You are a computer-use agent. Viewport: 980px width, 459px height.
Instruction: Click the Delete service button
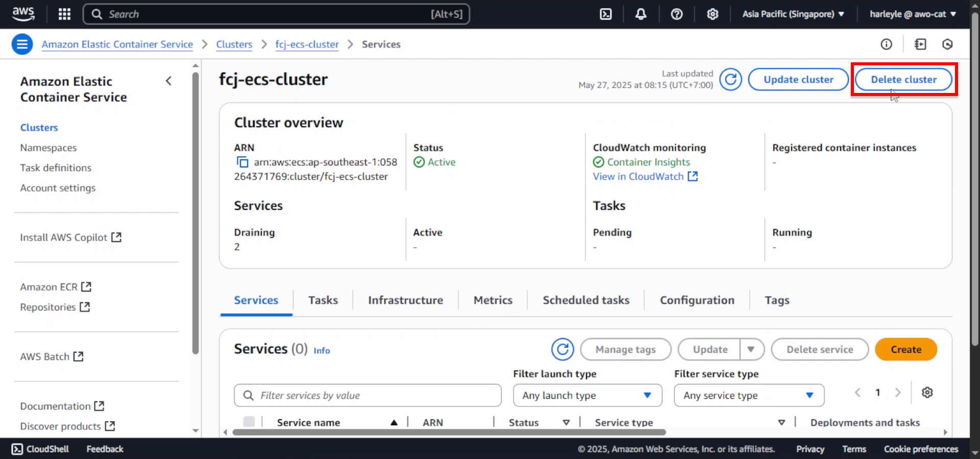[820, 349]
